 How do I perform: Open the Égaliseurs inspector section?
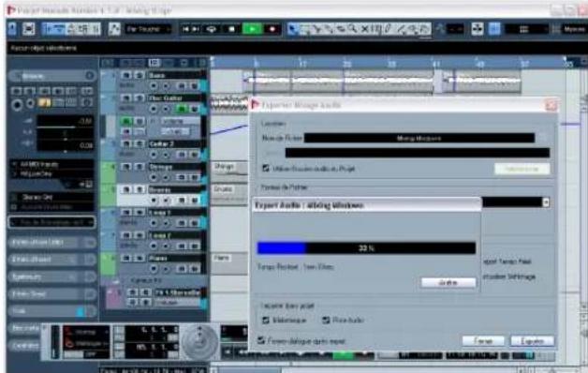[51, 276]
